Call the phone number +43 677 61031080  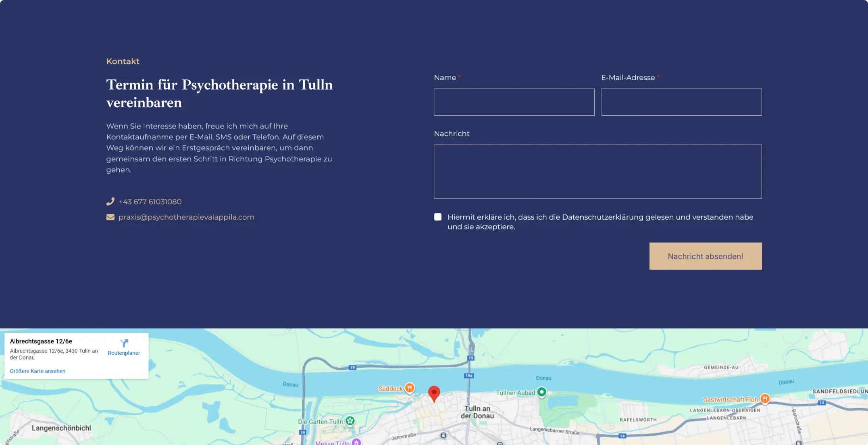(150, 202)
